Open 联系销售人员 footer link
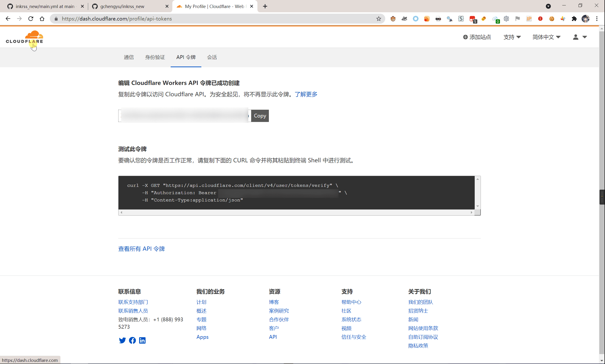The width and height of the screenshot is (605, 364). click(x=133, y=311)
